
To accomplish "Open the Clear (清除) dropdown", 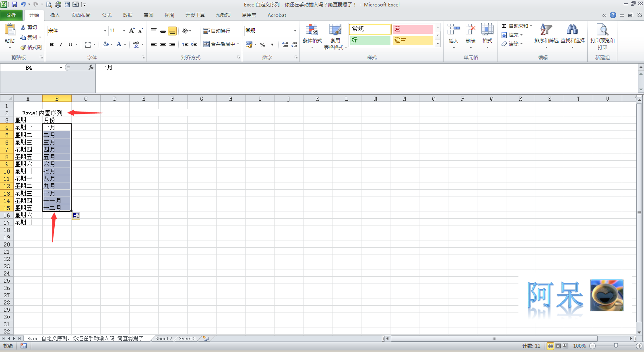I will coord(512,44).
